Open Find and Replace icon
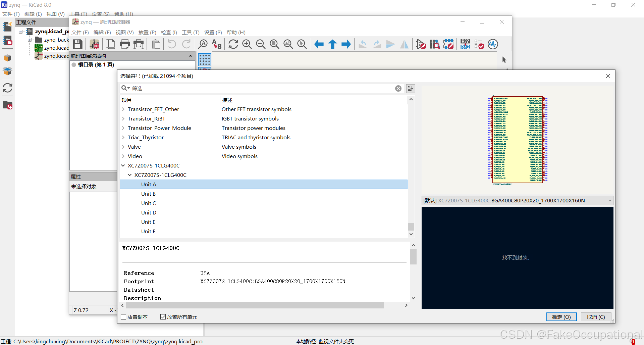Screen dimensions: 644x345 tap(217, 44)
